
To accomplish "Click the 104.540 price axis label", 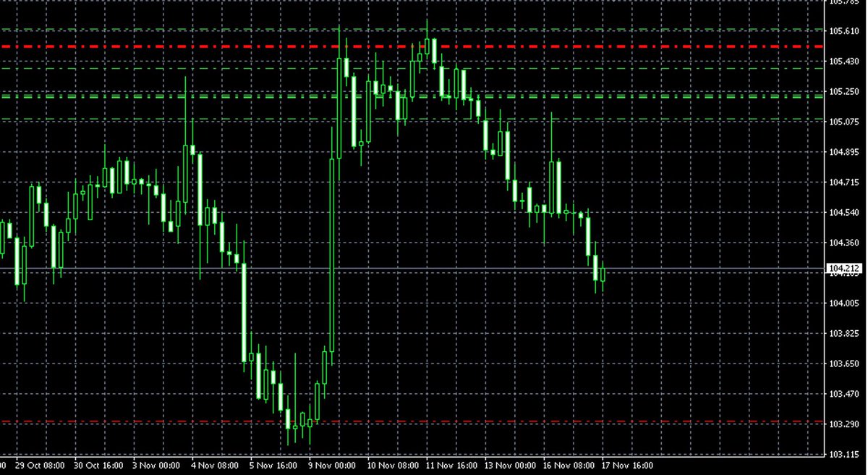I will click(x=844, y=212).
